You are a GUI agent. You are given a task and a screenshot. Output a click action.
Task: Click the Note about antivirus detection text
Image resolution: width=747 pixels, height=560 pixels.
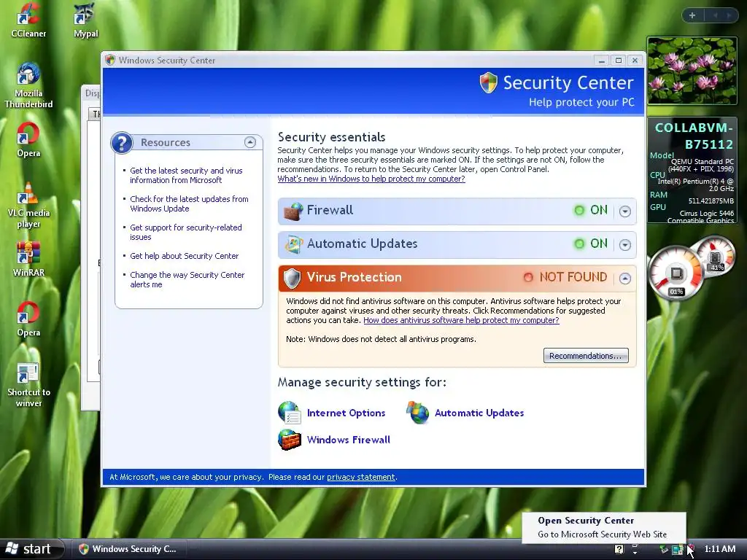click(381, 339)
